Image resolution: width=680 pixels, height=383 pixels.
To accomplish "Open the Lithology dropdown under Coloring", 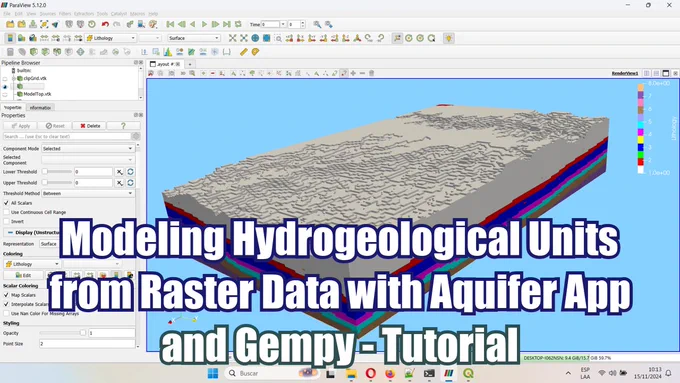I will tap(32, 264).
